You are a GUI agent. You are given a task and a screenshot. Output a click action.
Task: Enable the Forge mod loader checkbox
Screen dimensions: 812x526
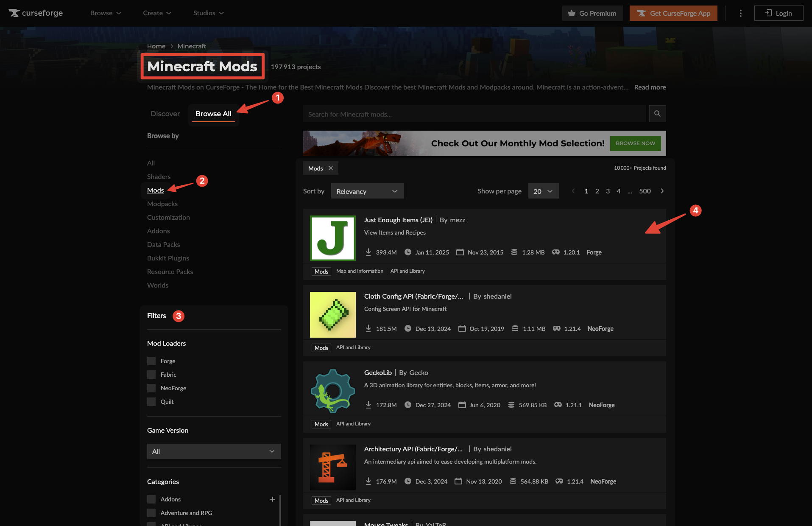point(151,361)
